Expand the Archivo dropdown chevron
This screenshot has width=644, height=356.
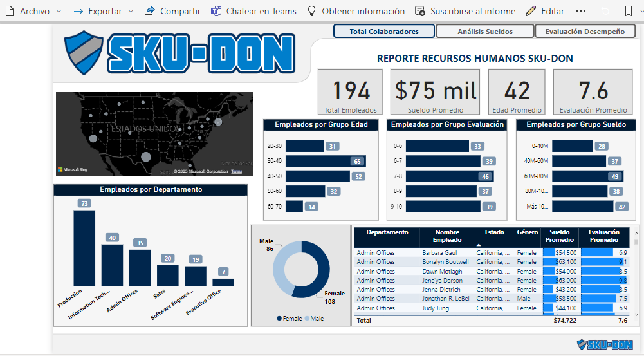click(x=59, y=11)
